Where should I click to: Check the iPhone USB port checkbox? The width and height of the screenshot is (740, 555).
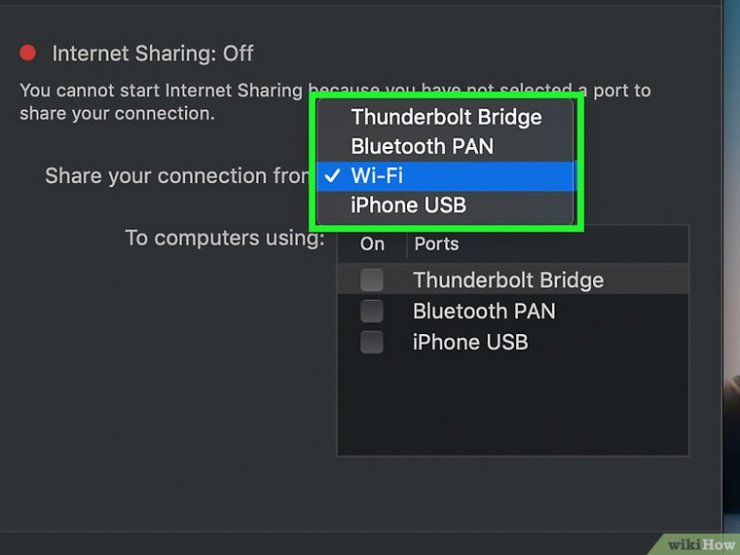coord(372,342)
